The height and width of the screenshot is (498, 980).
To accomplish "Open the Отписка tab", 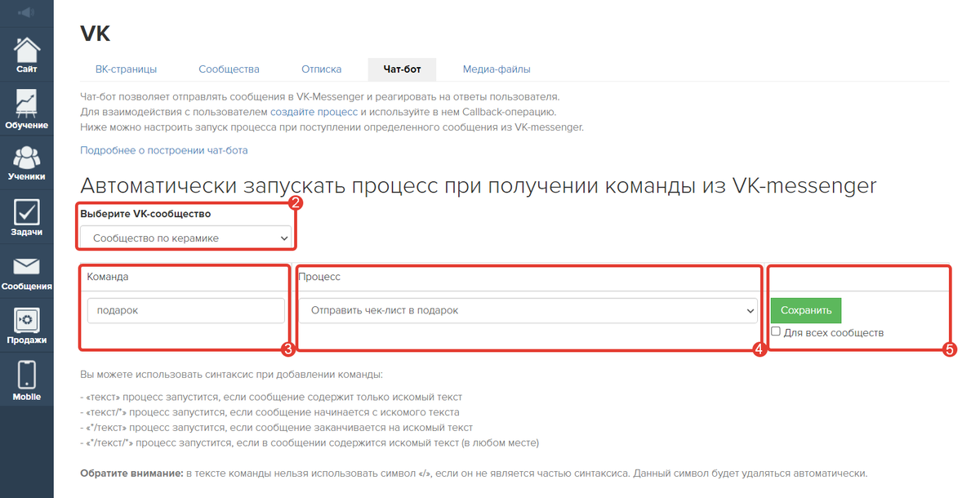I will pos(321,69).
